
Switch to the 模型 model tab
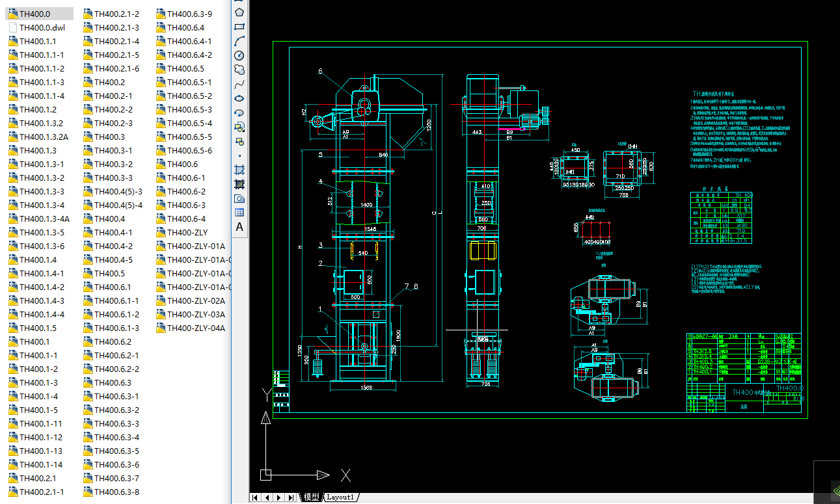[312, 497]
